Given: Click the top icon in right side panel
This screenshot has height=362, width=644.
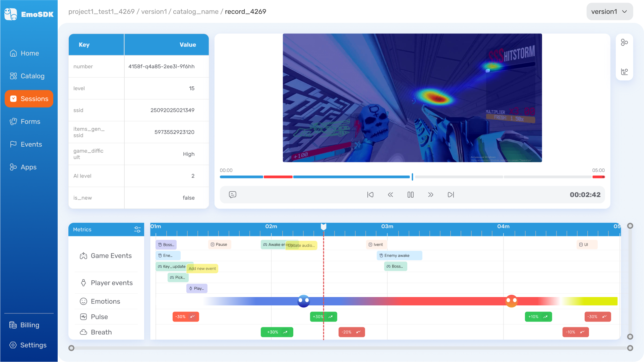Looking at the screenshot, I should coord(624,43).
